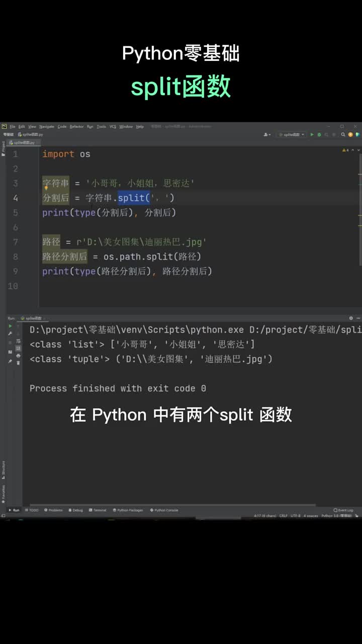Click the Rerun green arrow in Run panel
362x644 pixels.
coord(10,326)
